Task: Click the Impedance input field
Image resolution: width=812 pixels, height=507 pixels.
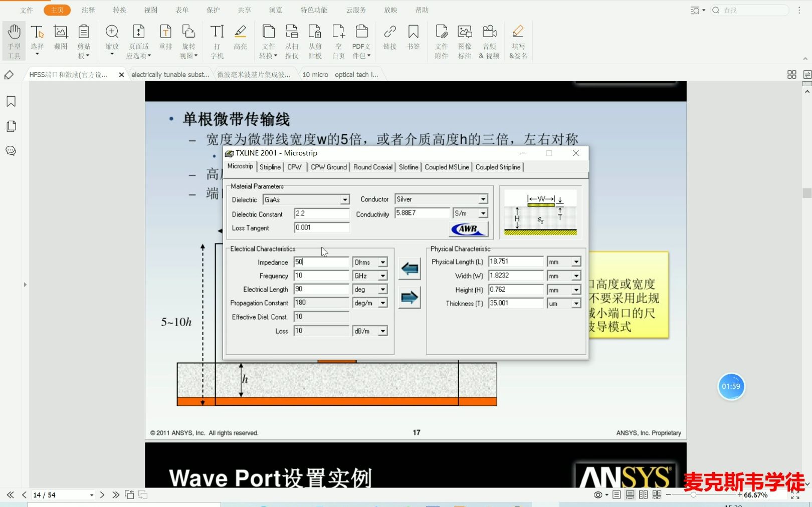Action: click(x=321, y=262)
